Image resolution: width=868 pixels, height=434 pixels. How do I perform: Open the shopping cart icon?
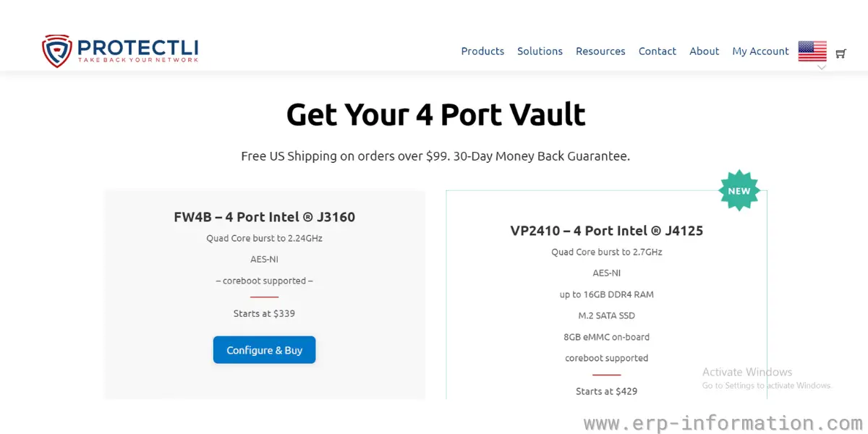pyautogui.click(x=841, y=53)
